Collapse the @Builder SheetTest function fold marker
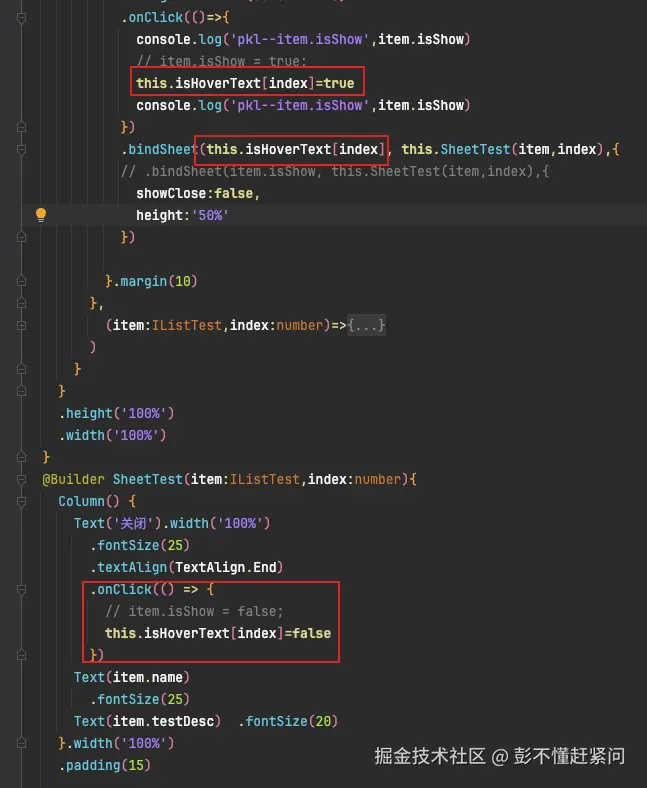The width and height of the screenshot is (647, 788). pos(21,479)
